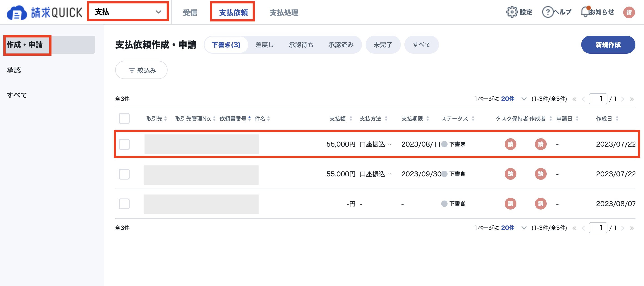Click task holder avatar in 2023/09/30 row
This screenshot has height=286, width=644.
(x=510, y=174)
